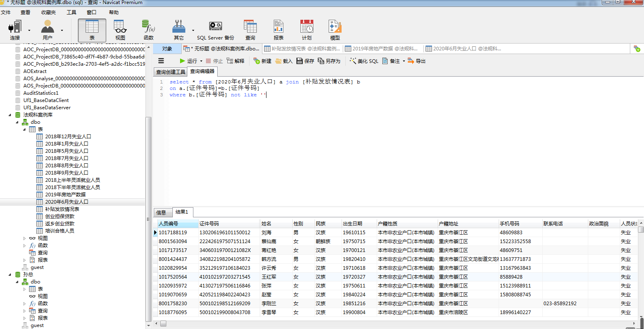Click the 报表 (Report) toolbar icon
The width and height of the screenshot is (644, 329).
click(279, 30)
